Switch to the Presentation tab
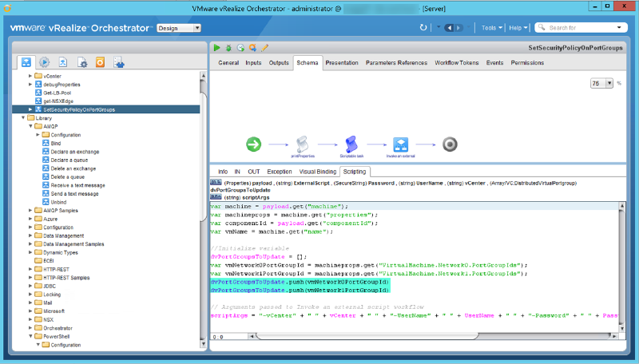This screenshot has height=364, width=639. pos(342,63)
